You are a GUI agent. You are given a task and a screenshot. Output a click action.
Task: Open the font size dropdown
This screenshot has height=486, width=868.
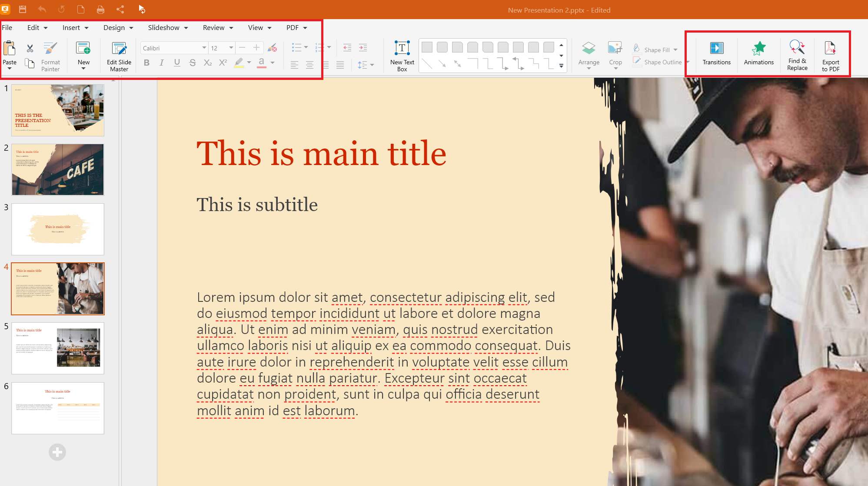[x=231, y=48]
